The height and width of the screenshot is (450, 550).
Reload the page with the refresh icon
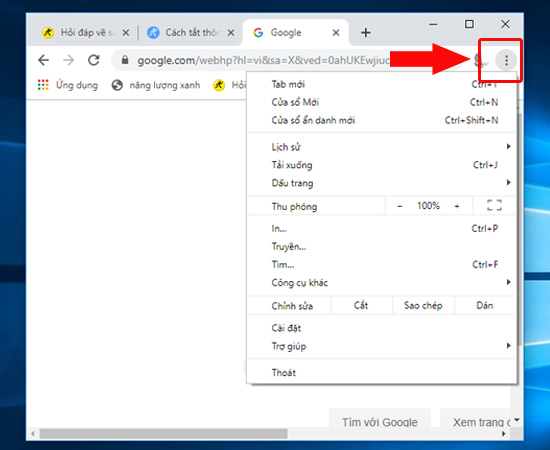tap(94, 60)
